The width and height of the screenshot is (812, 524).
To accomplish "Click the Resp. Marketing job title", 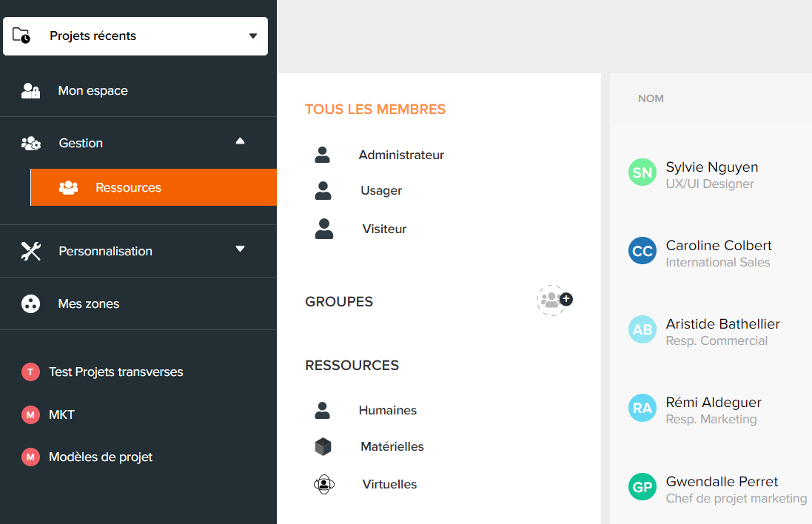I will [711, 420].
